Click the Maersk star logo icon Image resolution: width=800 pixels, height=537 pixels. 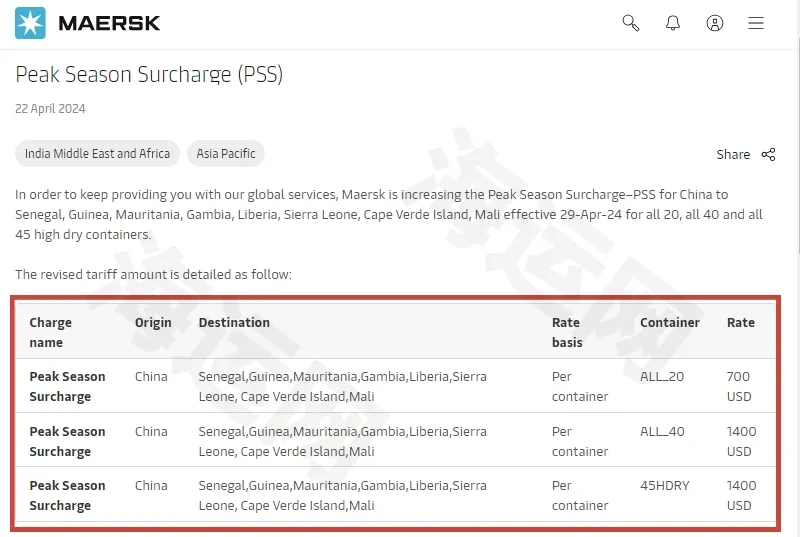(30, 23)
